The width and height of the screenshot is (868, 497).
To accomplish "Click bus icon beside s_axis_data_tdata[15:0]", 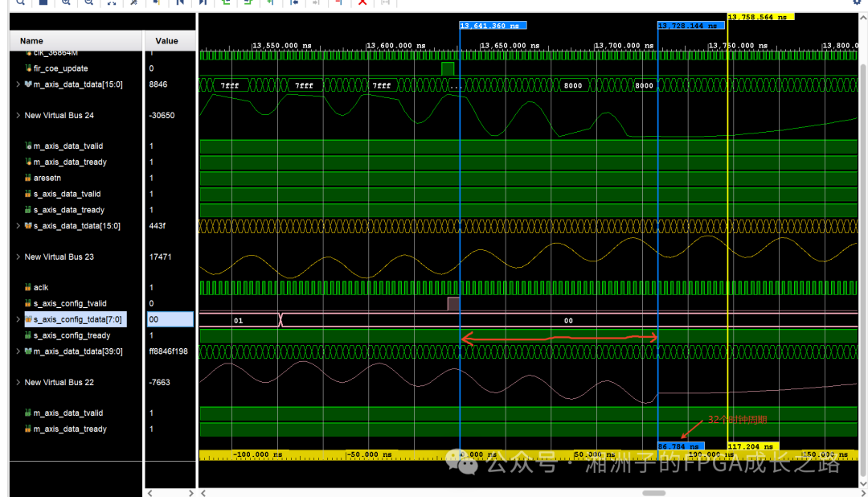I will (x=28, y=225).
